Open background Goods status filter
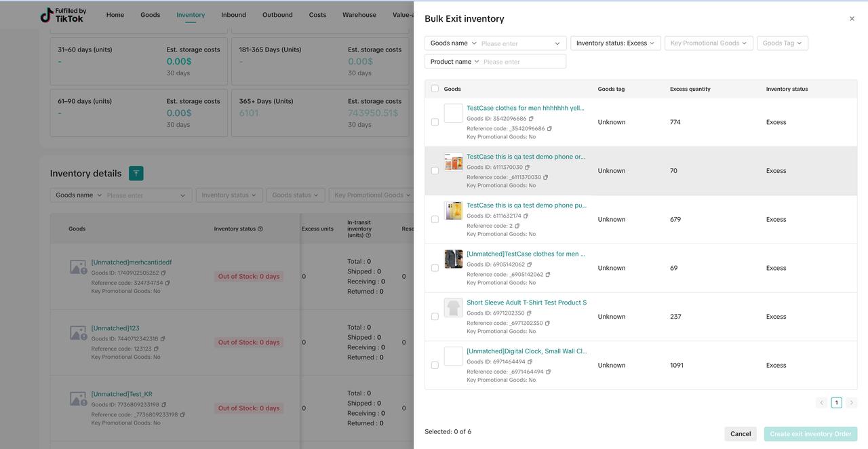Screen dimensions: 868x449 (296, 195)
